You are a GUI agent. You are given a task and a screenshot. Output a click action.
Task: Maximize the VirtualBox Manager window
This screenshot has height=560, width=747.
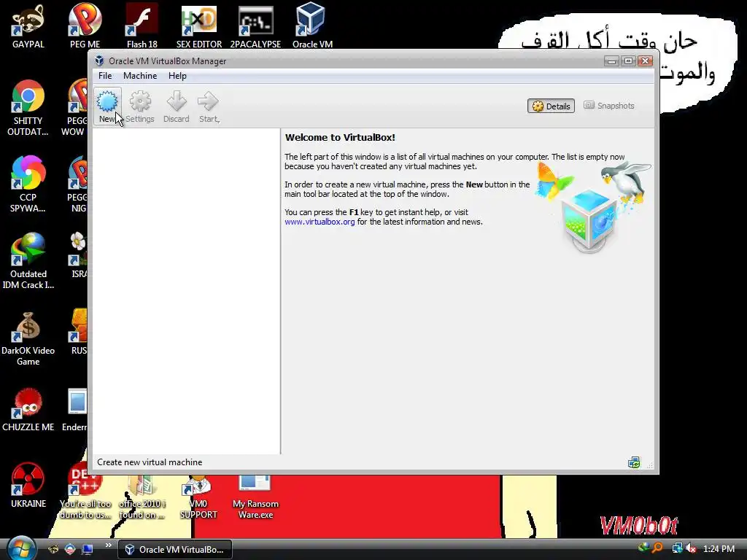(x=628, y=61)
